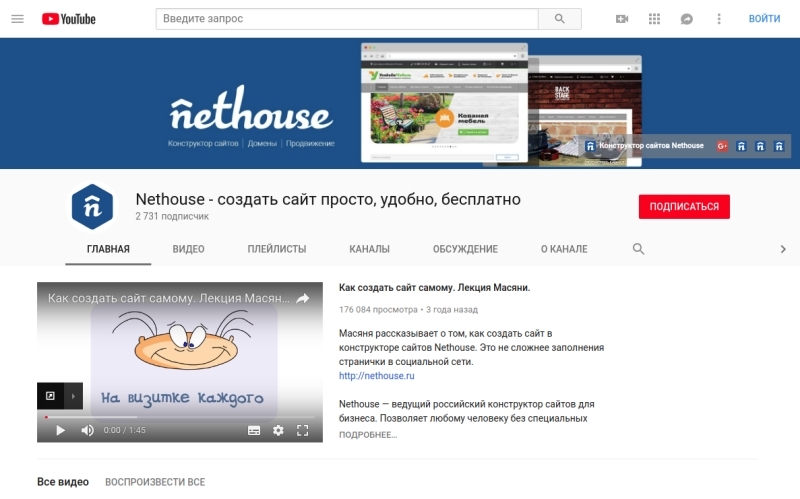Screen dimensions: 800x499
Task: Click the channel search magnifier icon
Action: pyautogui.click(x=638, y=249)
